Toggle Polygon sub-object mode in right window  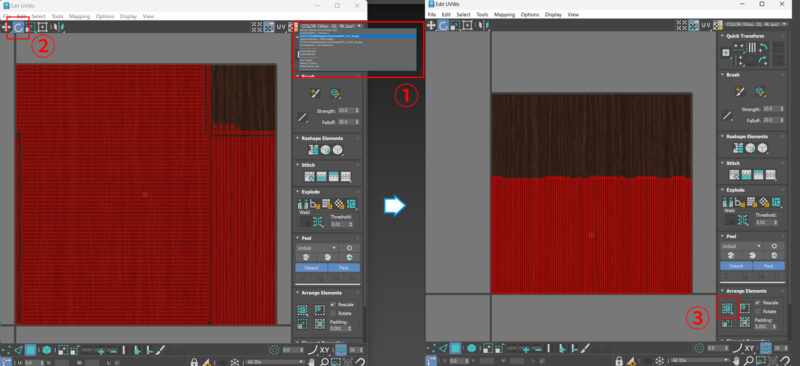point(455,348)
